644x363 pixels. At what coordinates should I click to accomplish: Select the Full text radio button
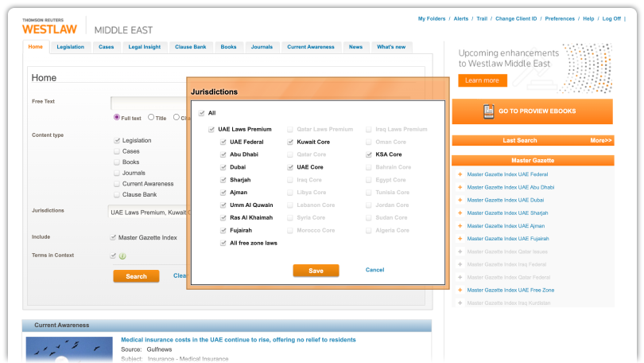[x=117, y=118]
